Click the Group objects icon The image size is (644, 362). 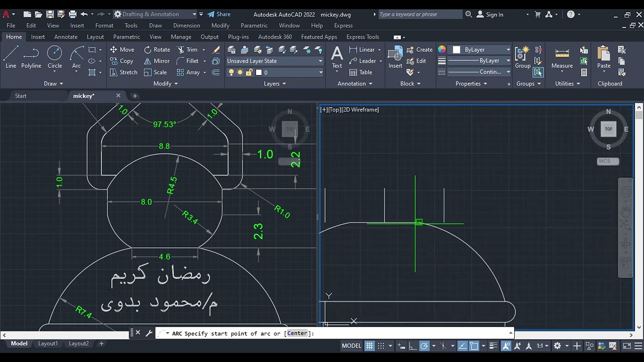tap(523, 56)
